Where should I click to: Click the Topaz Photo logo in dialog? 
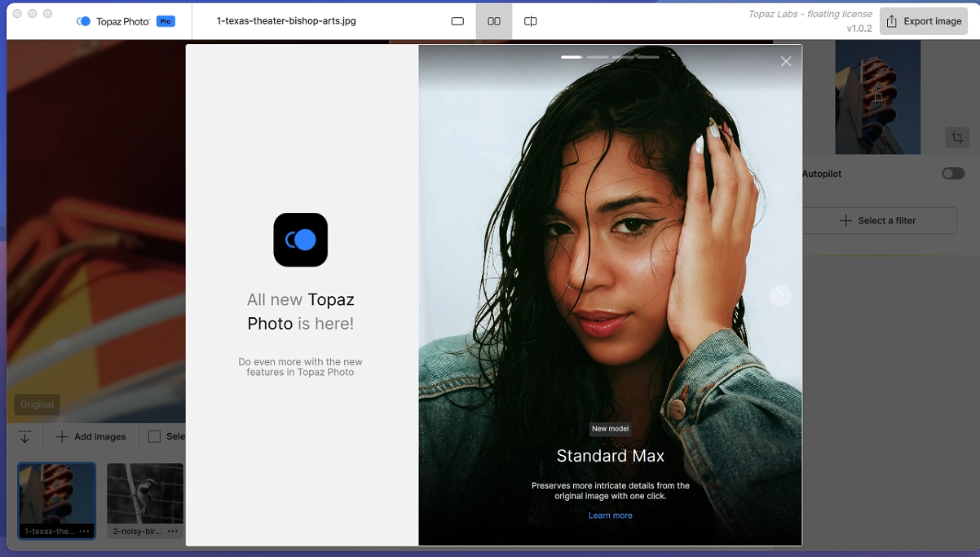pos(300,240)
